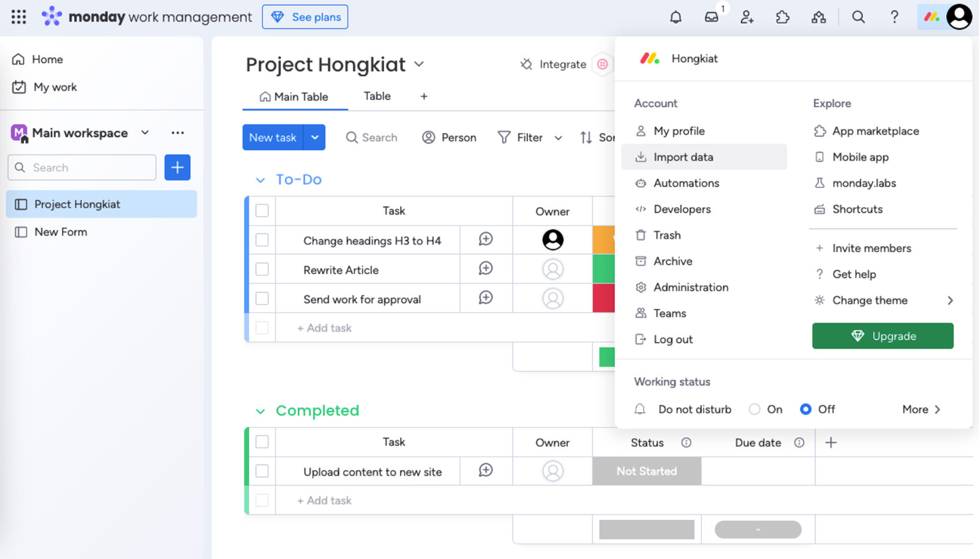This screenshot has width=980, height=559.
Task: Assign owner for Upload content to new site
Action: tap(552, 471)
